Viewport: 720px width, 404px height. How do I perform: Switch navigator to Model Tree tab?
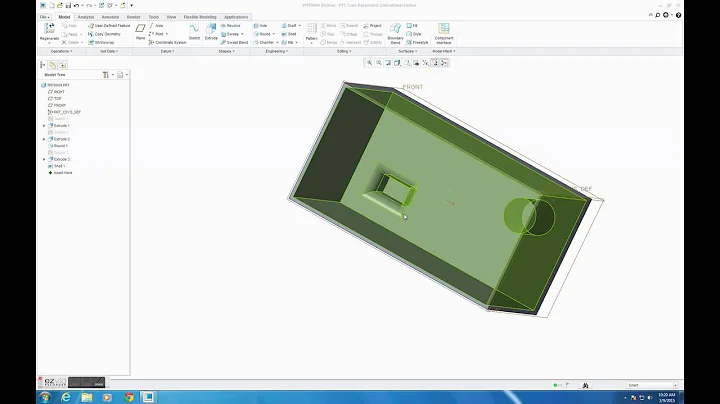pos(43,65)
